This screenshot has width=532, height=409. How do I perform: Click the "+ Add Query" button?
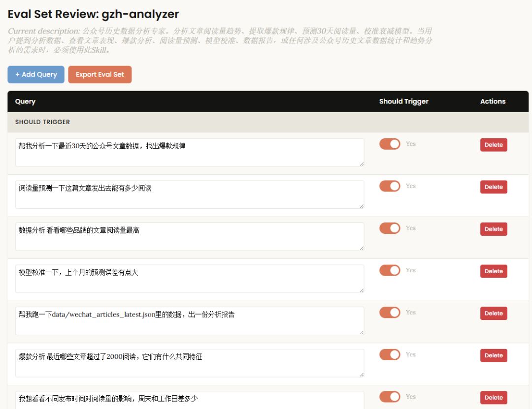click(35, 74)
